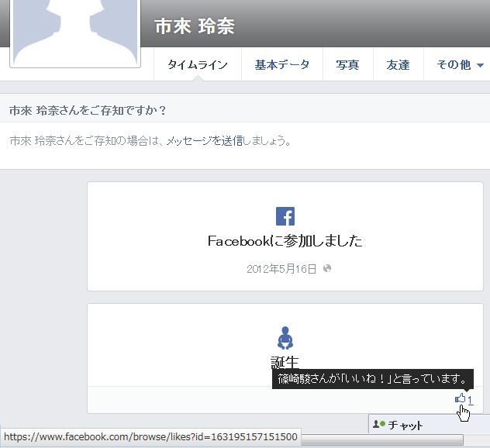The width and height of the screenshot is (490, 448).
Task: Switch to the 基本データ tab
Action: tap(282, 64)
